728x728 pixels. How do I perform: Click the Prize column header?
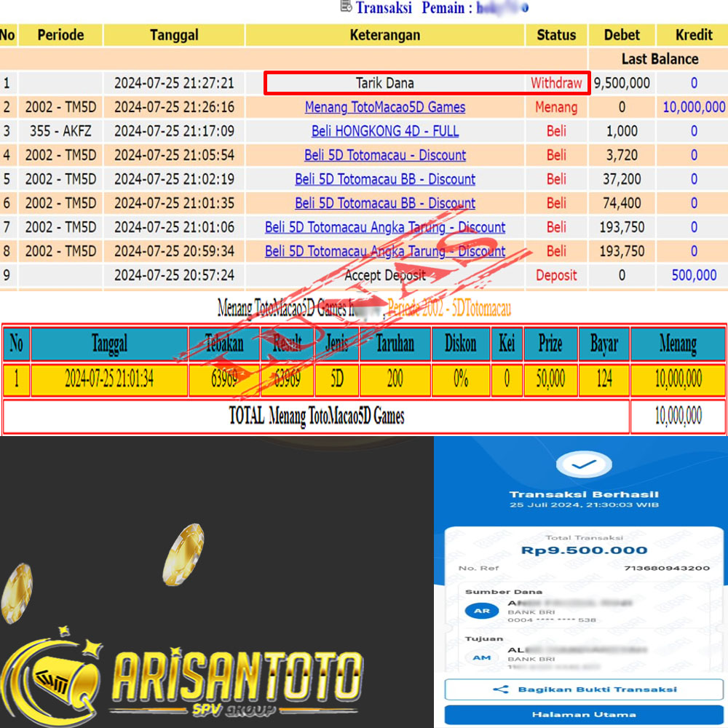[x=550, y=344]
